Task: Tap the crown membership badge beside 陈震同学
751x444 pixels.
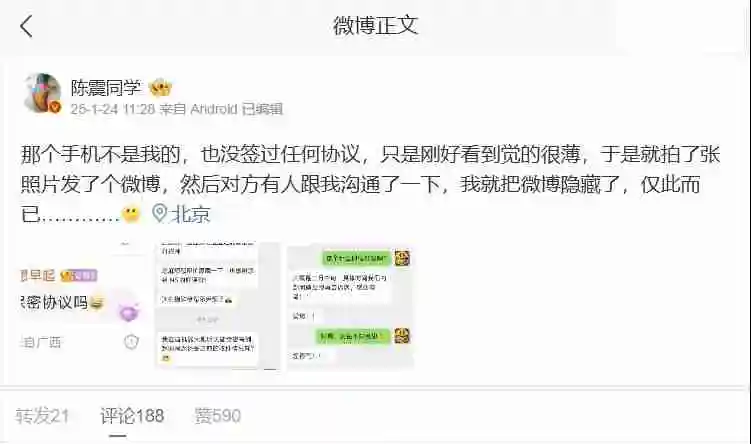Action: (x=160, y=88)
